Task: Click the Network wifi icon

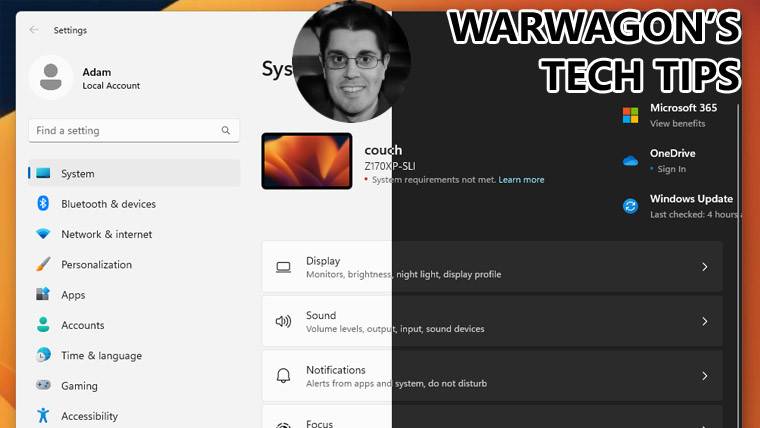Action: pyautogui.click(x=43, y=234)
